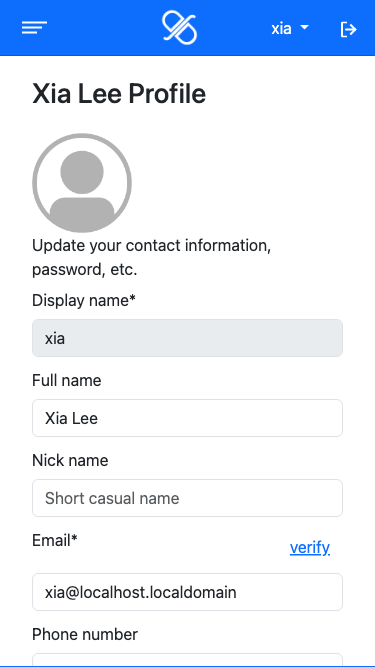The width and height of the screenshot is (375, 667).
Task: Open the hamburger navigation menu
Action: (34, 28)
